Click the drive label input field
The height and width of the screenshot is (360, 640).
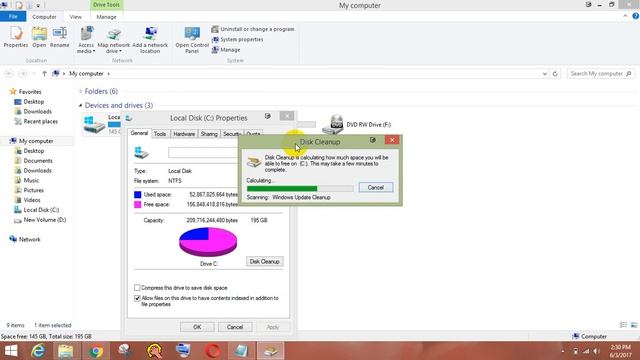tap(203, 153)
